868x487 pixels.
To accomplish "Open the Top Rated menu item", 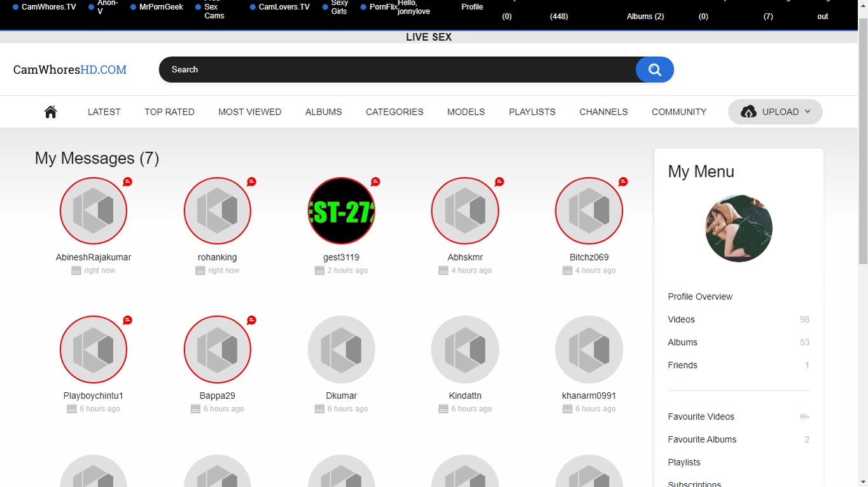I will 169,112.
